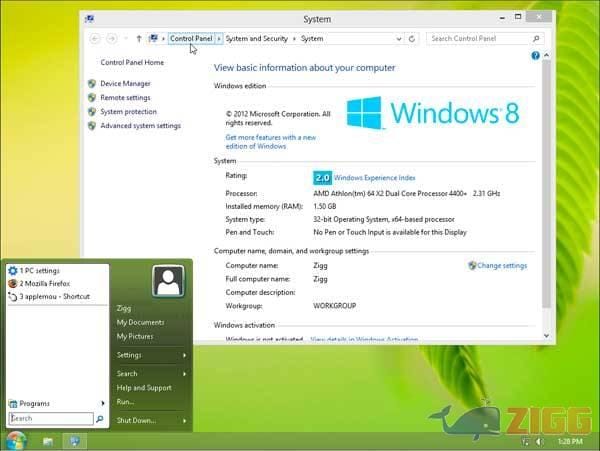Open Help with the blue question mark

(x=535, y=55)
